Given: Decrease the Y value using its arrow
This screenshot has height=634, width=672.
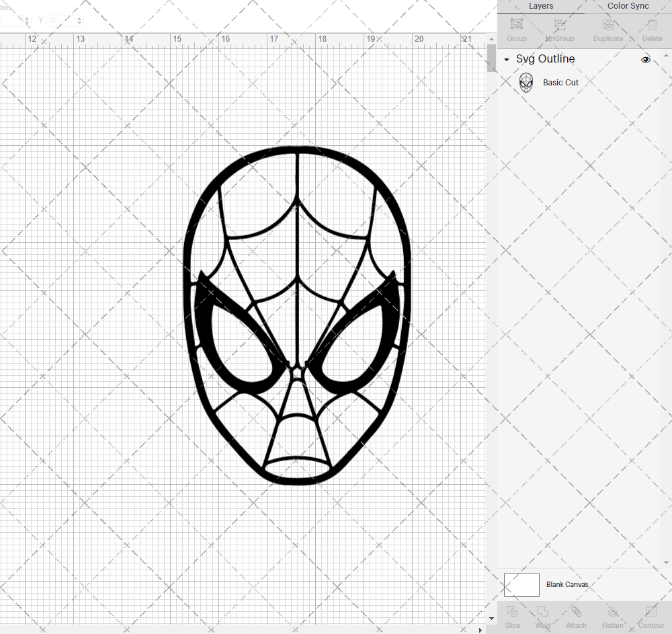Looking at the screenshot, I should click(x=79, y=23).
